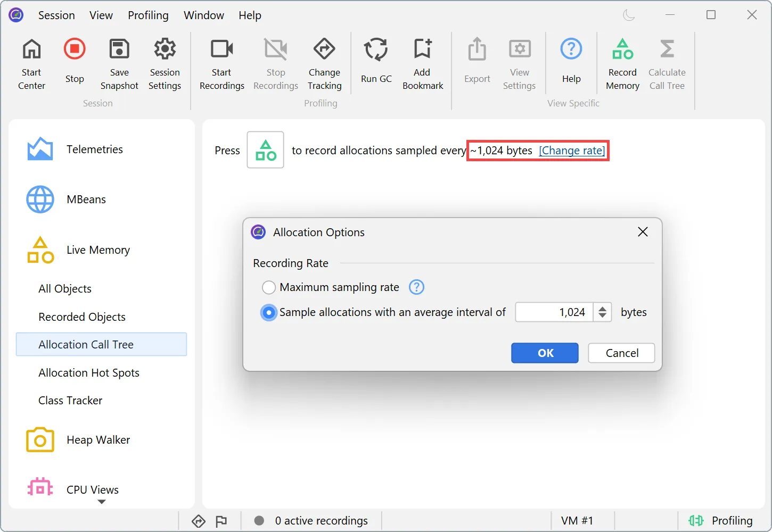The height and width of the screenshot is (532, 772).
Task: Open the Window menu
Action: (204, 15)
